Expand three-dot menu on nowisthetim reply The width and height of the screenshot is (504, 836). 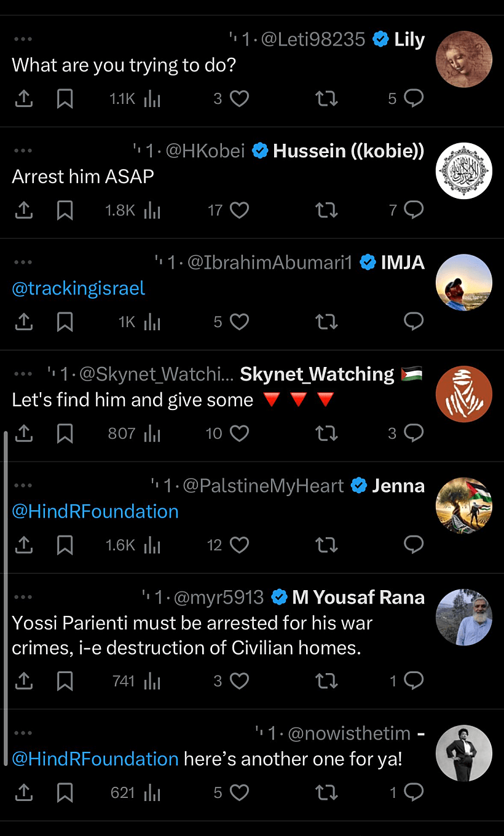tap(23, 733)
